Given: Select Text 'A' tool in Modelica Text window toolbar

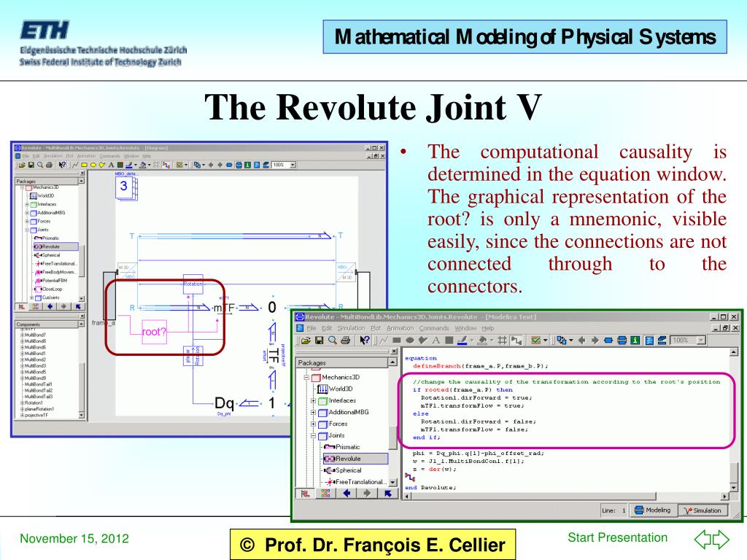Looking at the screenshot, I should point(436,340).
